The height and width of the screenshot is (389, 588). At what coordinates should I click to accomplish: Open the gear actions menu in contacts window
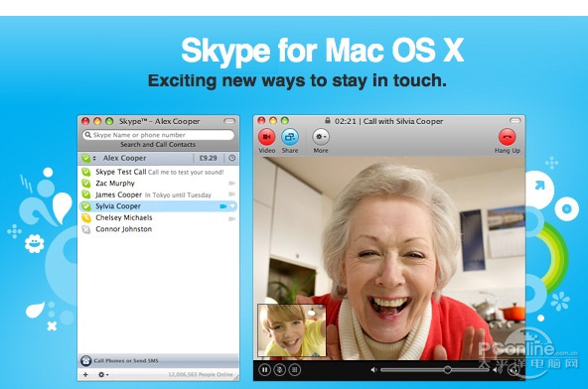[103, 374]
